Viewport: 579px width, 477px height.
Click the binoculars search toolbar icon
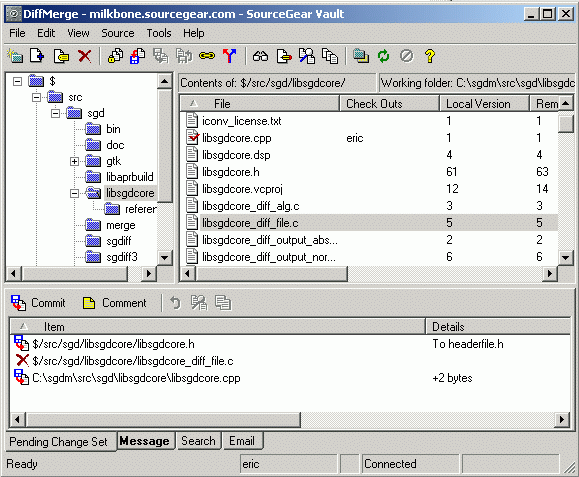(x=260, y=56)
